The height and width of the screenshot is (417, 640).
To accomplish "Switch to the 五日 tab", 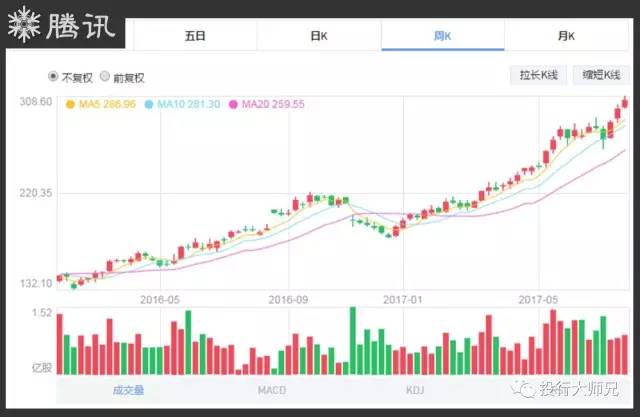I will [x=195, y=36].
